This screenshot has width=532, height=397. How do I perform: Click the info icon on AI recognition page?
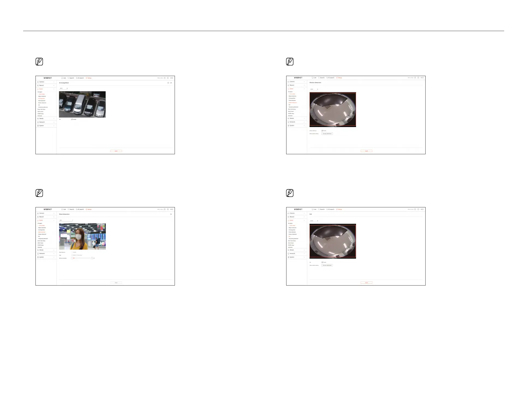coord(168,83)
